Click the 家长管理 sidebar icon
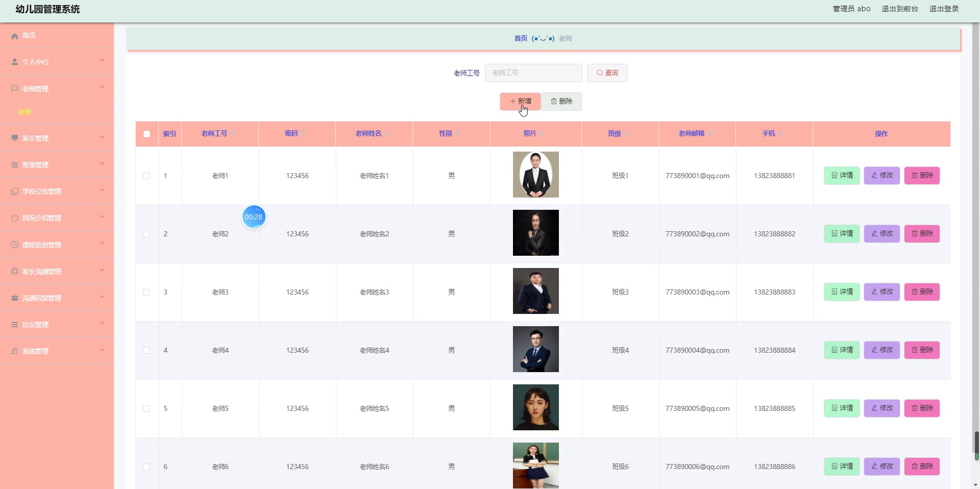 pyautogui.click(x=14, y=138)
